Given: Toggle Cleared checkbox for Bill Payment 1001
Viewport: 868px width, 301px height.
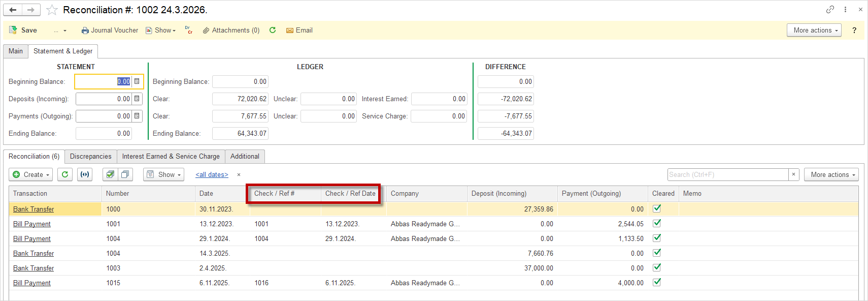Looking at the screenshot, I should 657,223.
